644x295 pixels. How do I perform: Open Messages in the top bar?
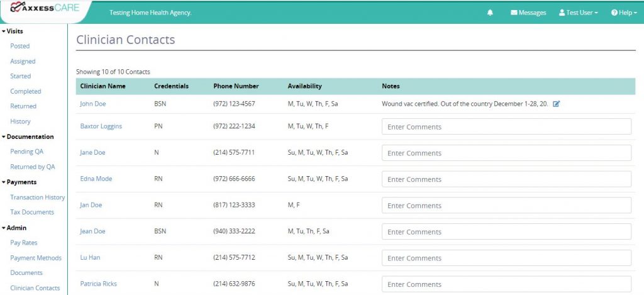pos(528,13)
